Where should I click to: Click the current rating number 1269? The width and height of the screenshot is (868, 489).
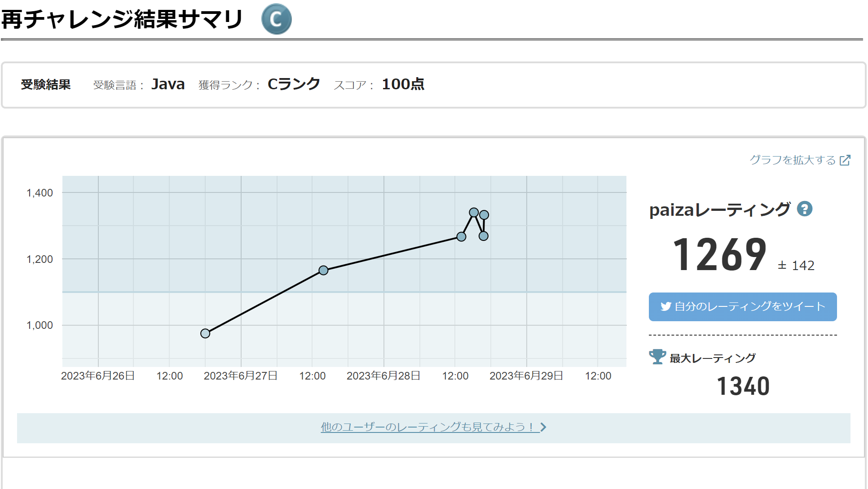pos(719,255)
